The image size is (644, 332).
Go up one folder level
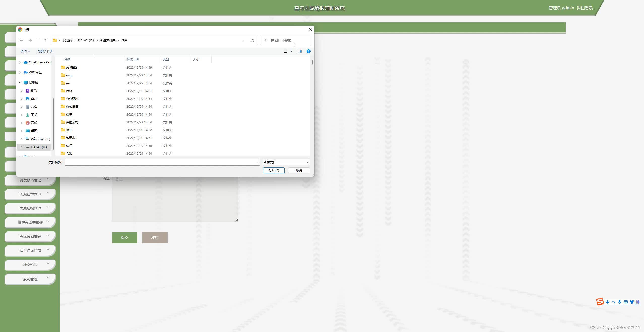[x=45, y=40]
